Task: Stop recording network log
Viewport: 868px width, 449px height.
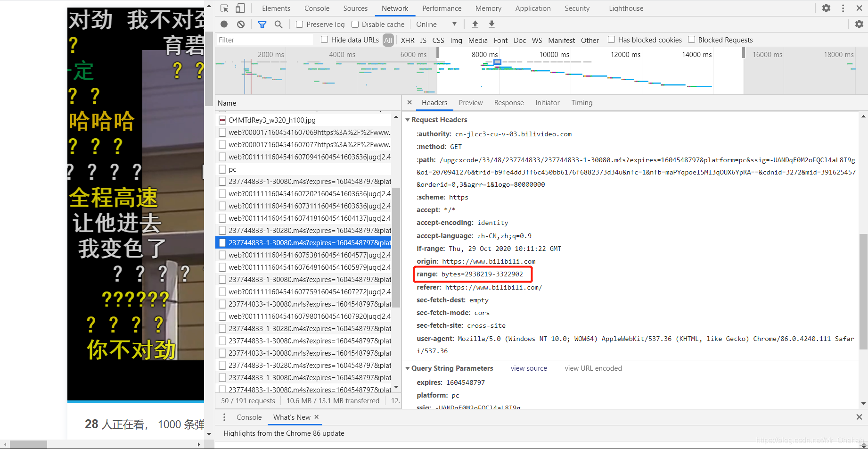Action: [x=224, y=24]
